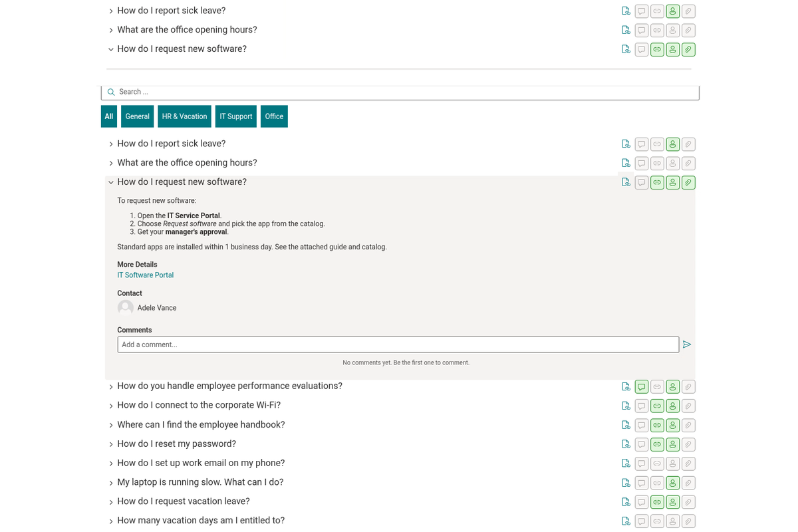This screenshot has width=798, height=532.
Task: Open the IT Software Portal link
Action: click(146, 275)
